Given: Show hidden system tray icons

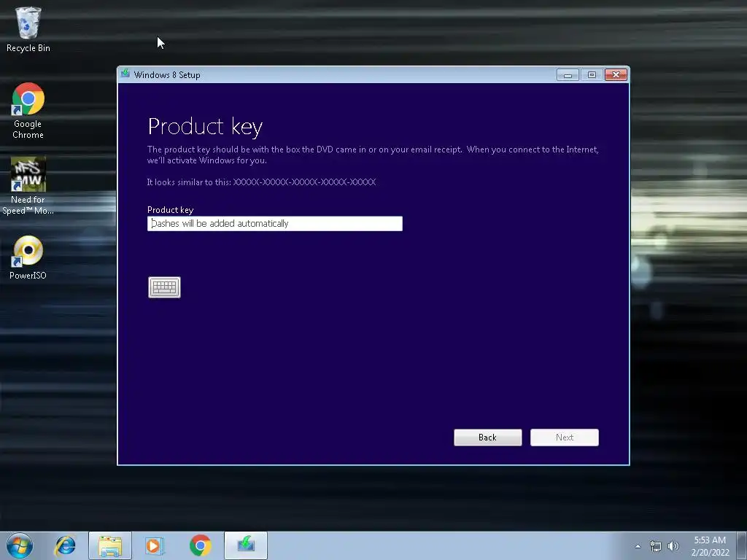Looking at the screenshot, I should (x=638, y=546).
